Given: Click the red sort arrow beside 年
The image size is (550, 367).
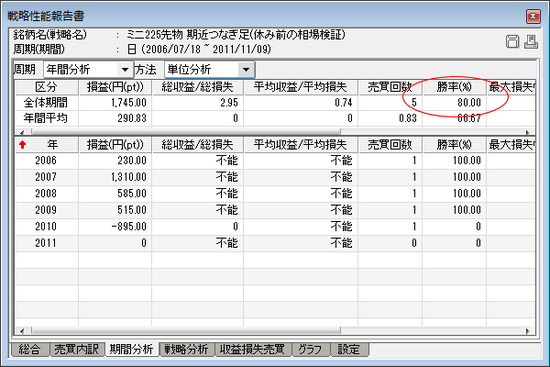Looking at the screenshot, I should (23, 145).
